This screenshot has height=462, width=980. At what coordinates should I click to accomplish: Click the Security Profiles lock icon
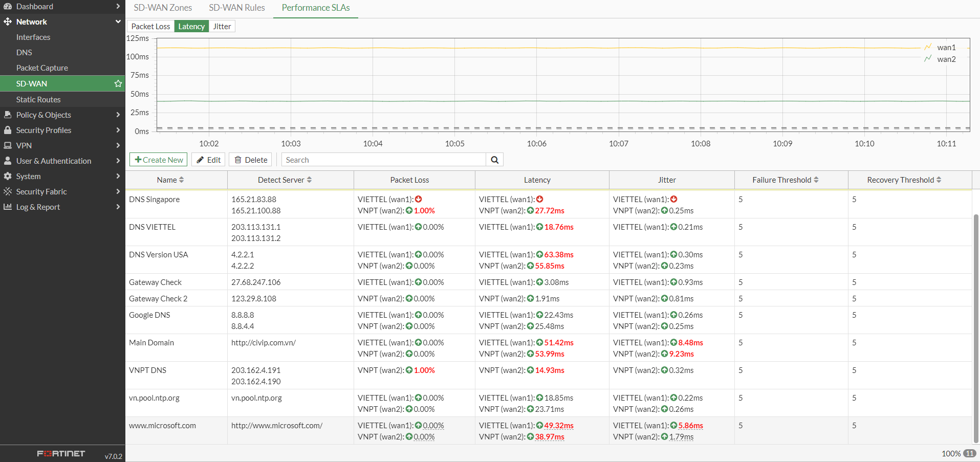[x=8, y=130]
